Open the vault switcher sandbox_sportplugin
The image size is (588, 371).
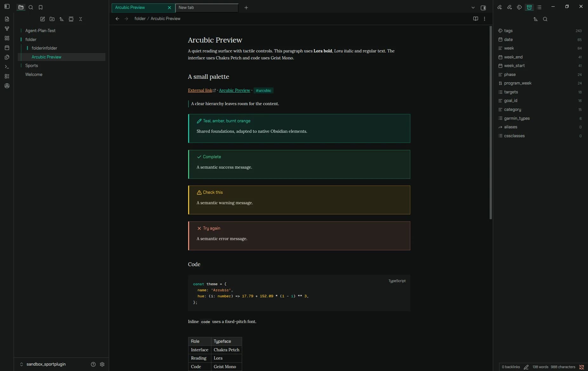tap(43, 364)
